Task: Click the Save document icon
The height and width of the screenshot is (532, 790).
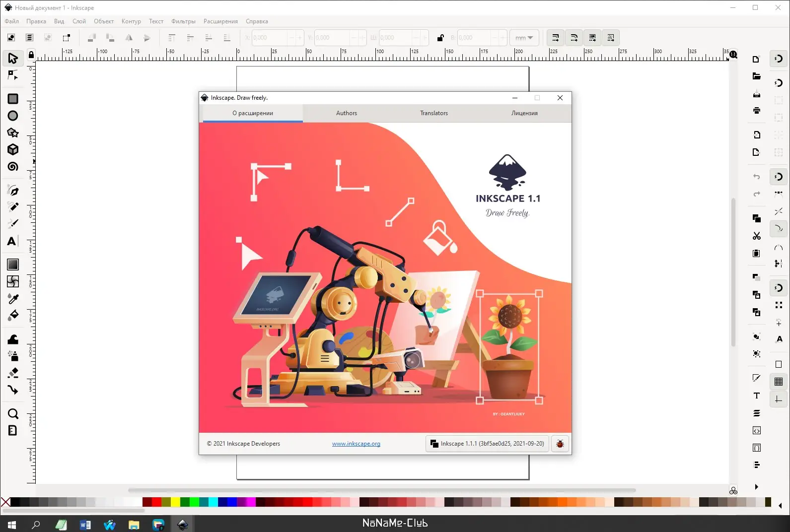Action: click(x=756, y=94)
